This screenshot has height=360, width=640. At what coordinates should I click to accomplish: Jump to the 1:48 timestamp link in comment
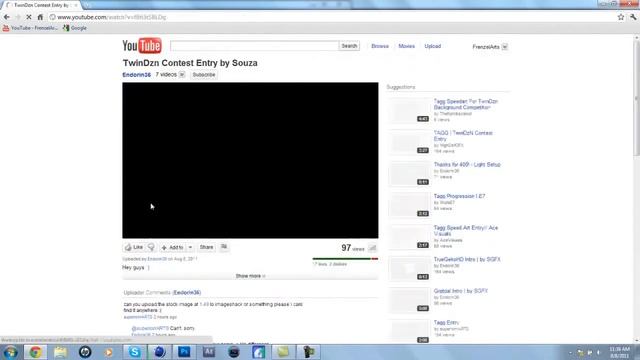tap(204, 304)
